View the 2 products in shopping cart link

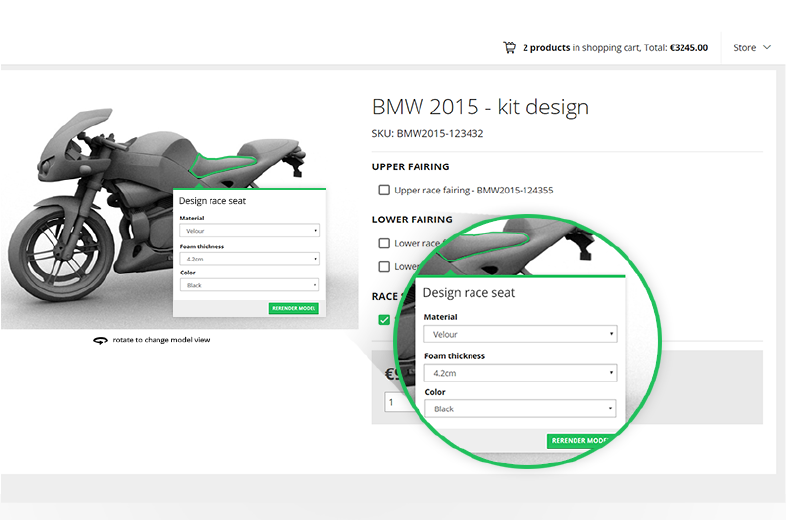point(615,48)
